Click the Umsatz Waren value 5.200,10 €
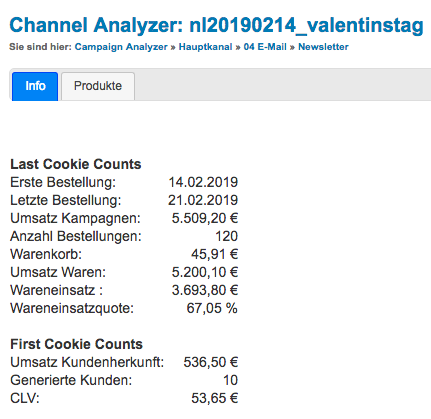Screen dimensions: 431x419 pyautogui.click(x=205, y=272)
